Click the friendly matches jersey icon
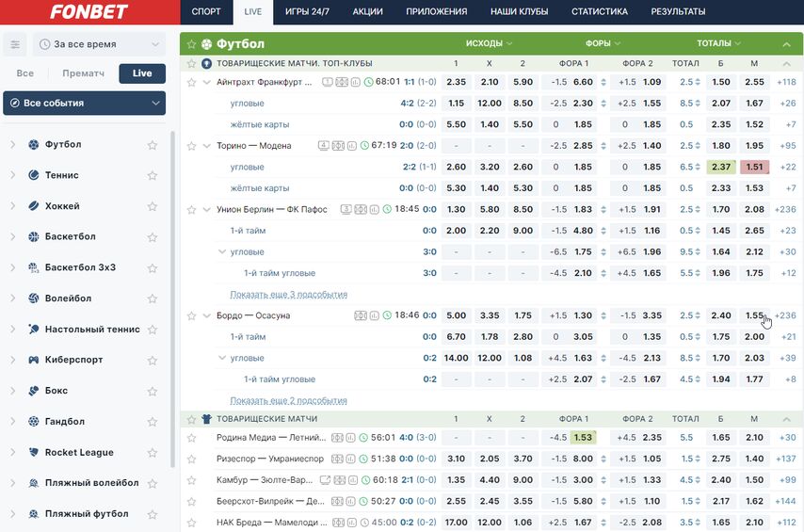This screenshot has width=804, height=532. [206, 419]
